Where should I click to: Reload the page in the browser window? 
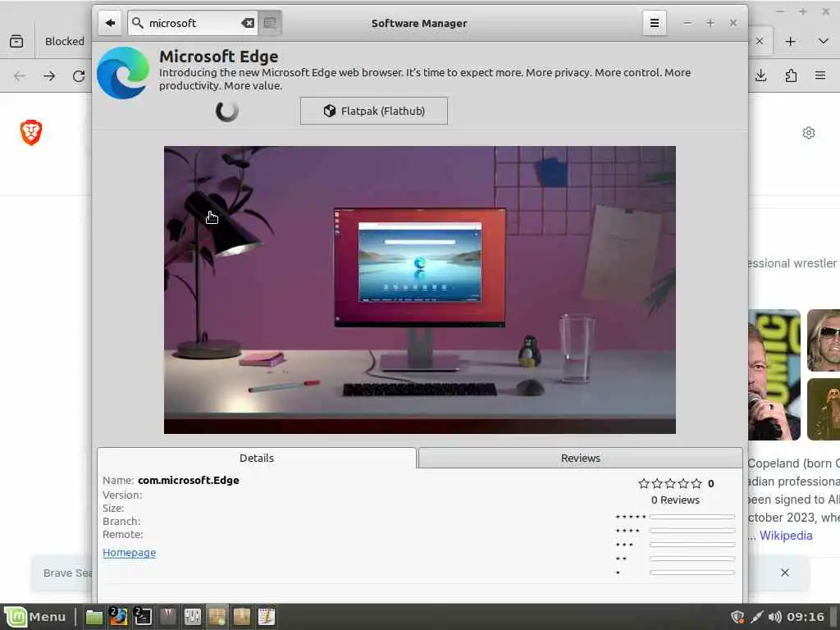(x=79, y=76)
